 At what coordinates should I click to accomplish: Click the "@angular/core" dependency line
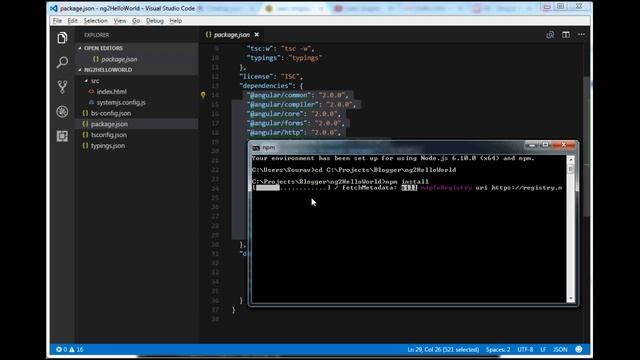293,114
